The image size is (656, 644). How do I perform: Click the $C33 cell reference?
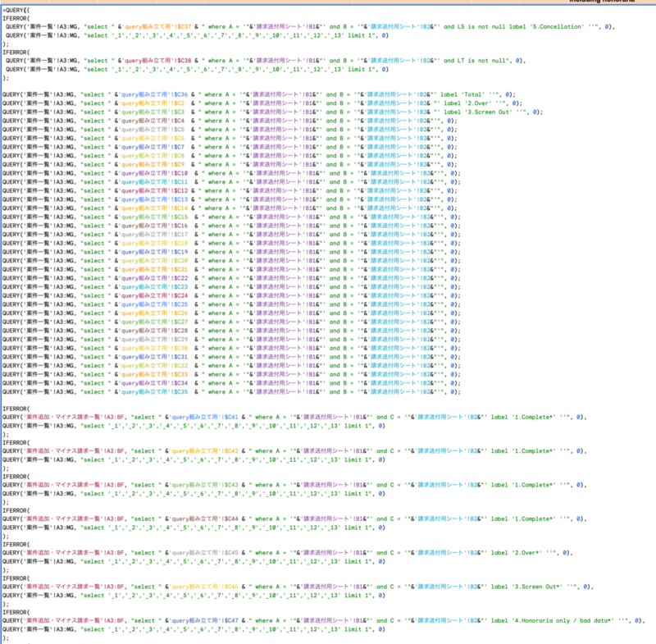[179, 375]
